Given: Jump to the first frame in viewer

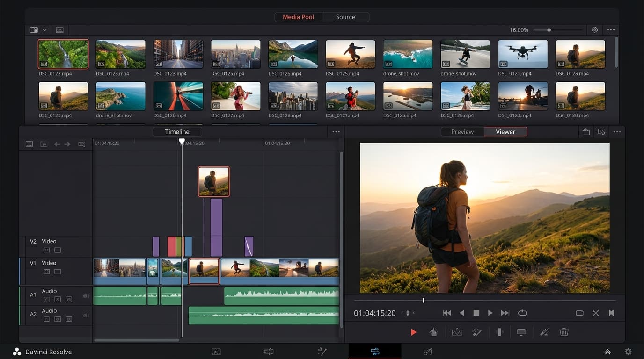Looking at the screenshot, I should coord(446,313).
